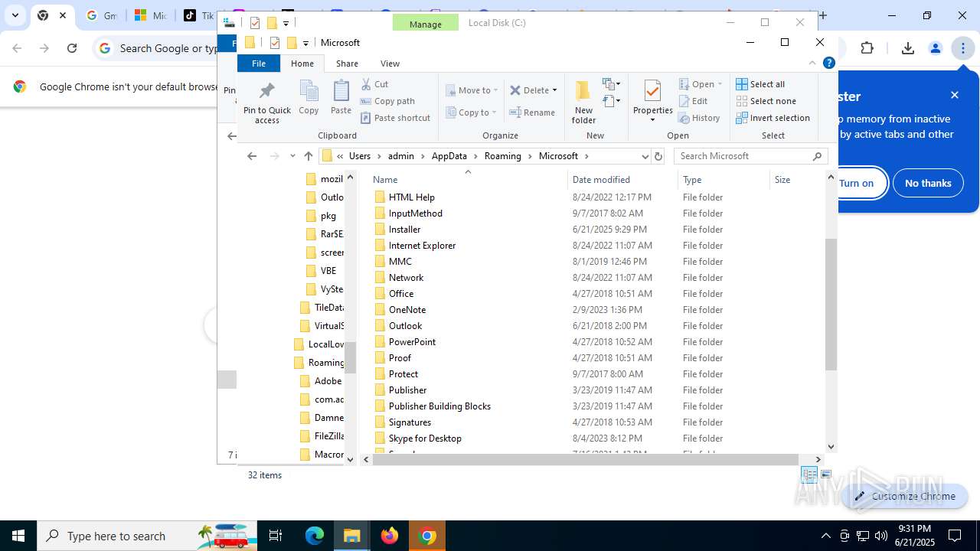This screenshot has height=551, width=980.
Task: Click the Copy ribbon icon
Action: point(309,97)
